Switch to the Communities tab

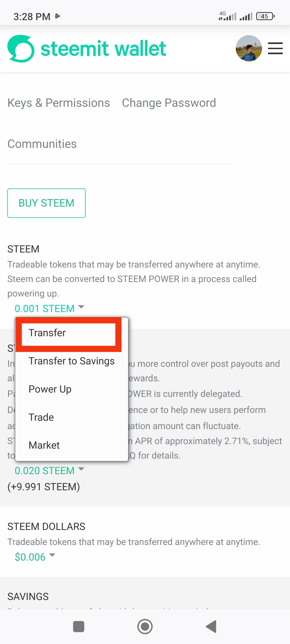point(42,144)
